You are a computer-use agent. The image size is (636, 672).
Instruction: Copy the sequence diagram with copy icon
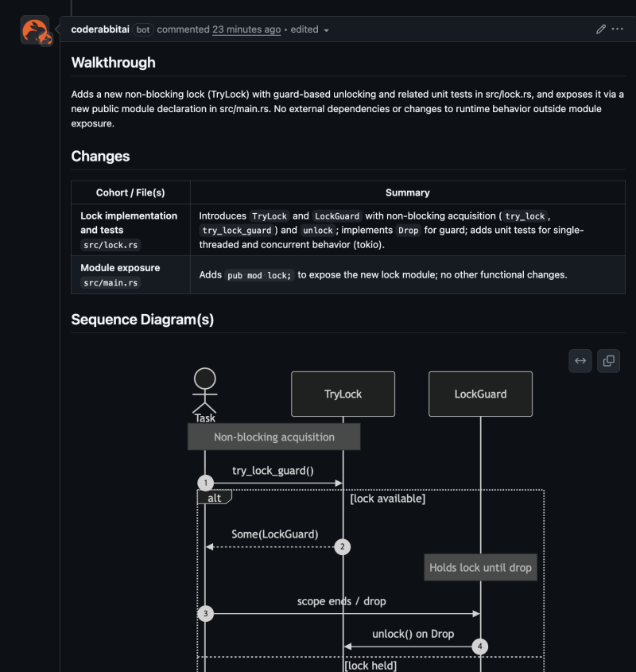tap(609, 361)
